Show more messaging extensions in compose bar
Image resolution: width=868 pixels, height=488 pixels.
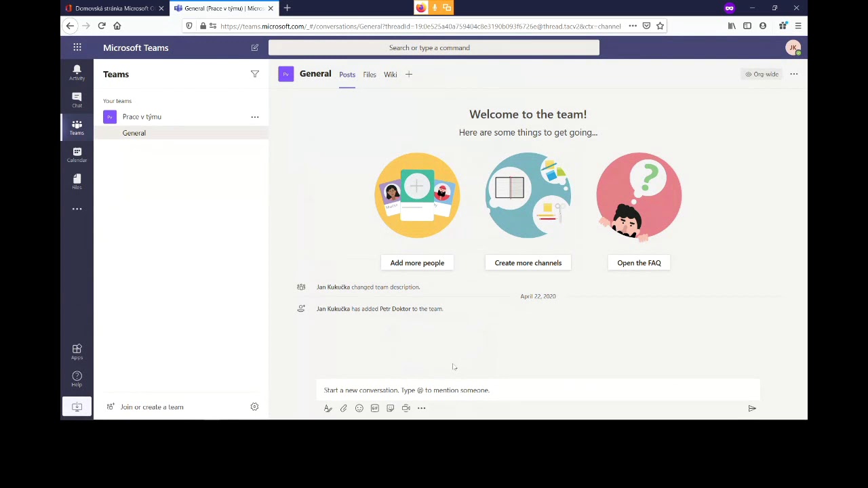pyautogui.click(x=422, y=408)
